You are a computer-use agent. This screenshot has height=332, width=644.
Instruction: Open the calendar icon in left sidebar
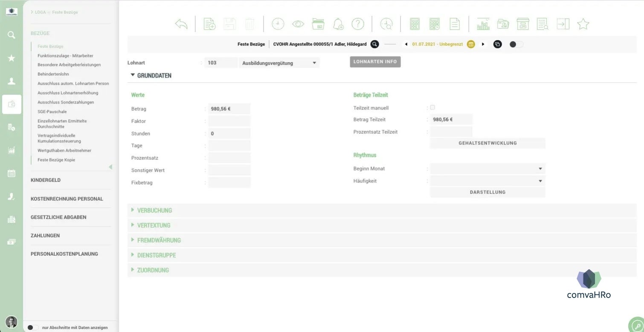(12, 173)
